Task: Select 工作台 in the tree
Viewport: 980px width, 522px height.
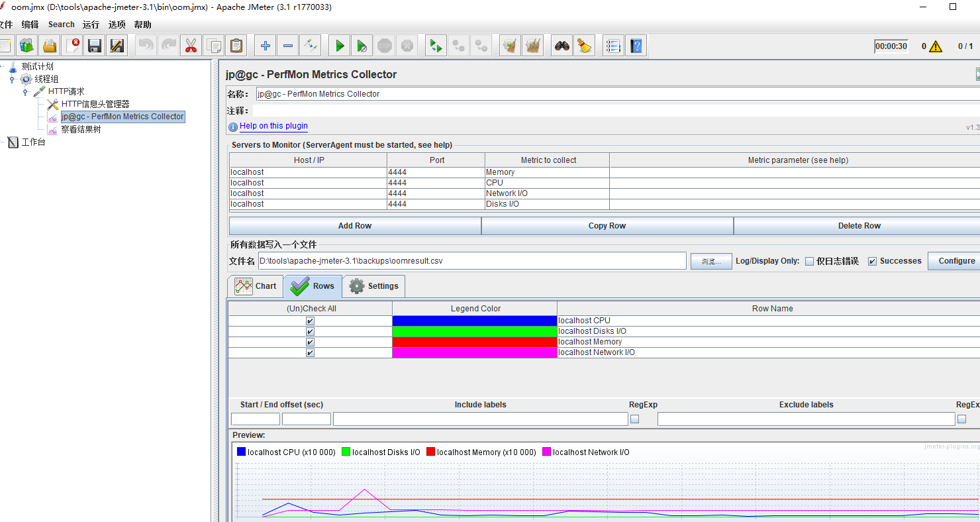Action: tap(33, 142)
